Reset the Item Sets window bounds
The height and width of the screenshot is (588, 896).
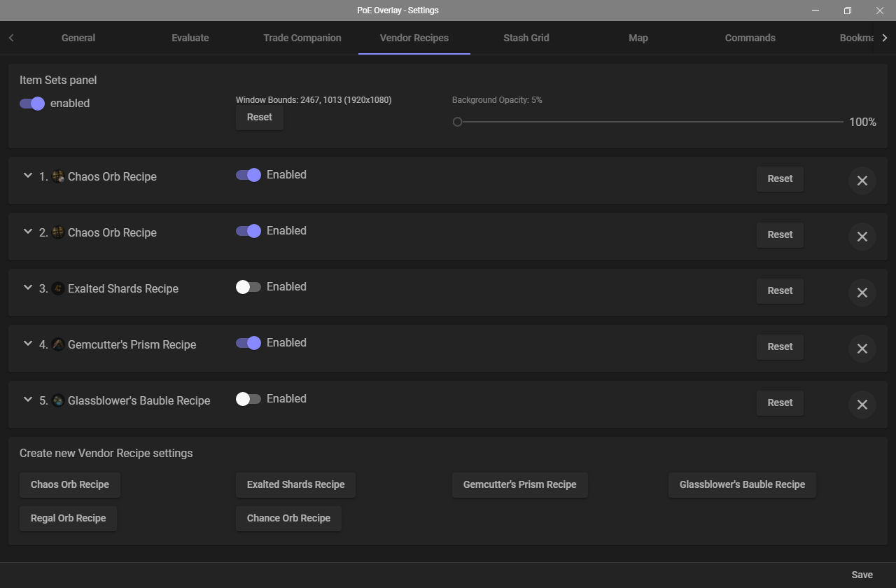click(260, 118)
